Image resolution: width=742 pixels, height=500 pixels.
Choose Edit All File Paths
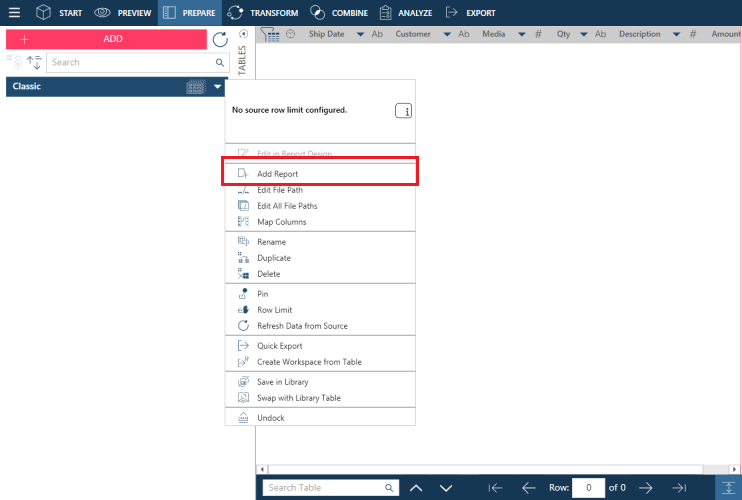320,206
